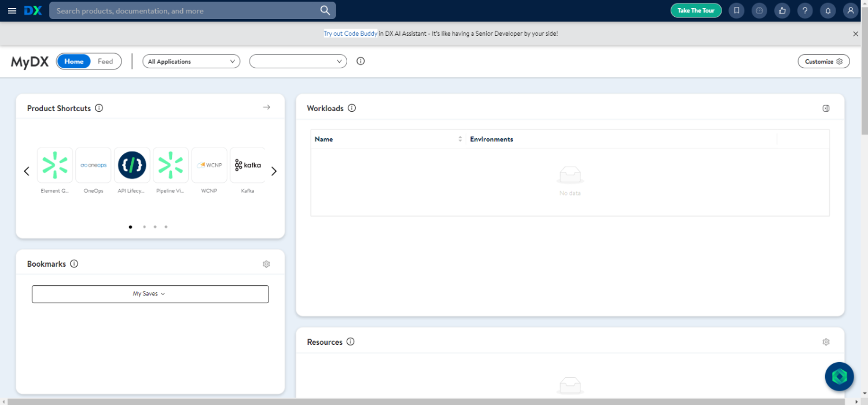
Task: Select the Home toggle
Action: click(x=74, y=61)
